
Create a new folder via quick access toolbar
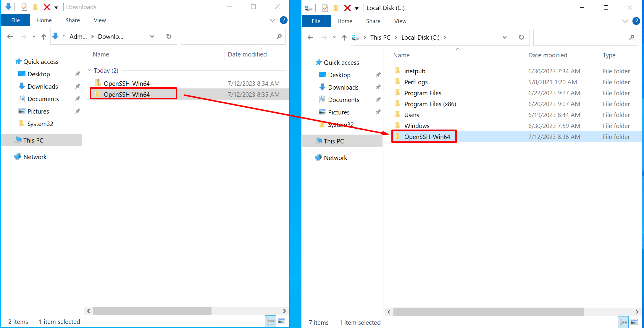point(35,7)
